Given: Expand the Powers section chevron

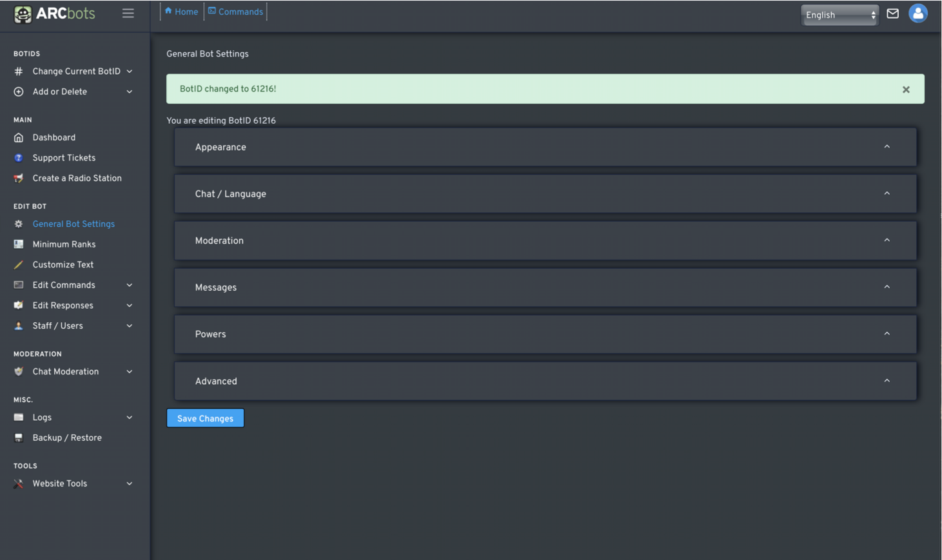Looking at the screenshot, I should pyautogui.click(x=887, y=334).
